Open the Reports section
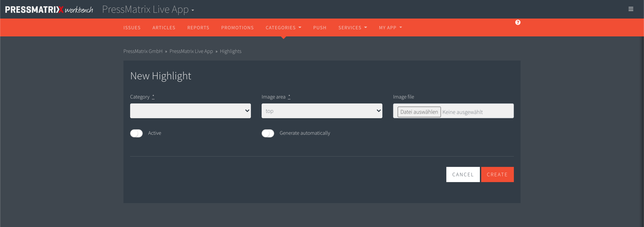644x227 pixels. [198, 28]
